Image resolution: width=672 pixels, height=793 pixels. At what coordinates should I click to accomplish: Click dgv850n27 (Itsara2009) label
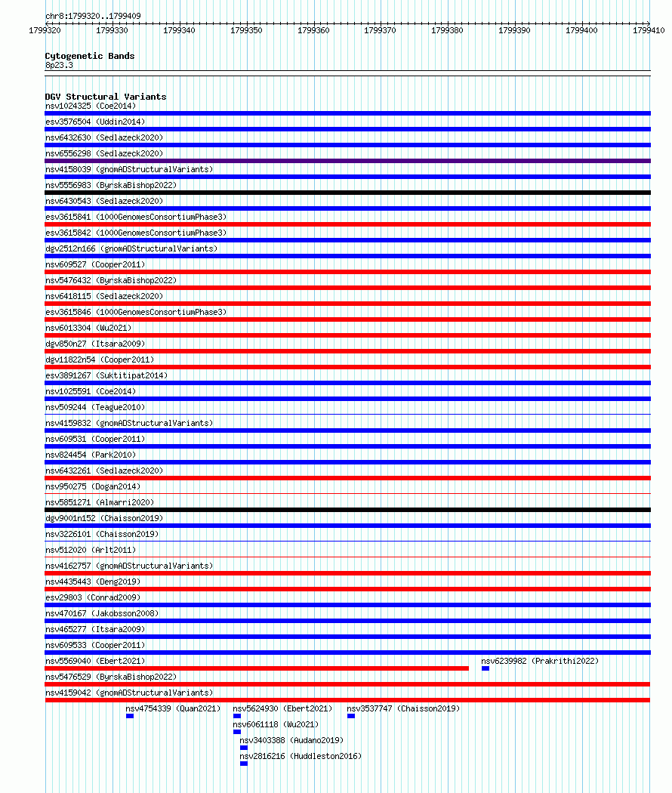pos(95,344)
